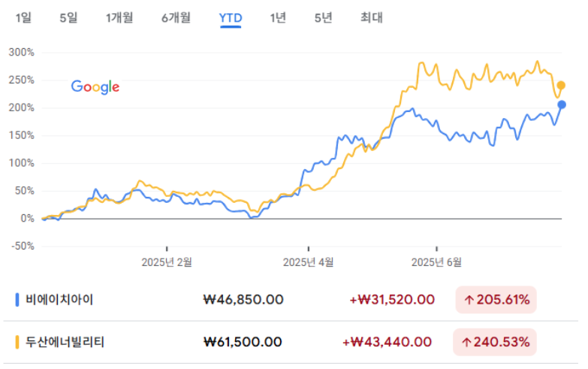This screenshot has width=588, height=369.
Task: Click the yellow endpoint dot on chart
Action: coord(561,86)
